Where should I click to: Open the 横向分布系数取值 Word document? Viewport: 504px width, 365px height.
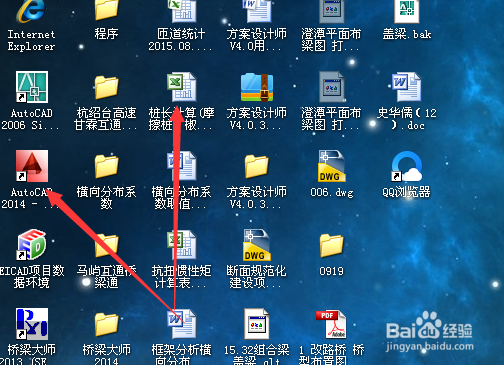click(x=182, y=166)
